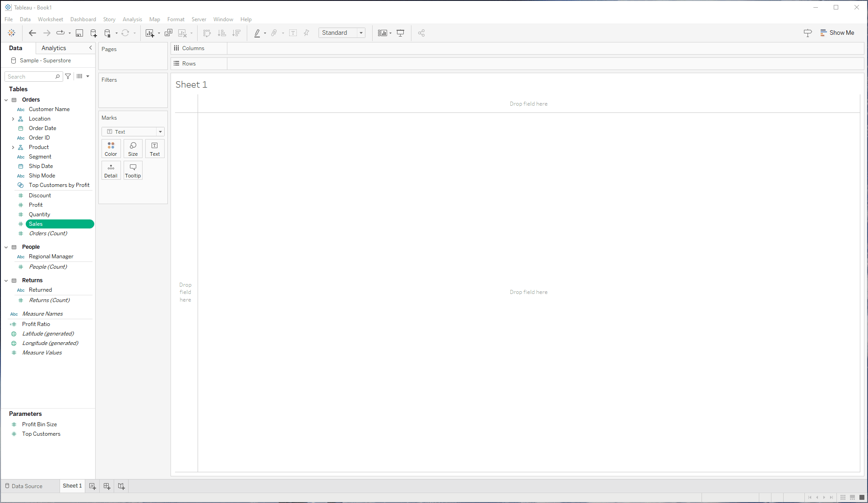
Task: Open Presentation Mode from the toolbar
Action: pos(400,33)
